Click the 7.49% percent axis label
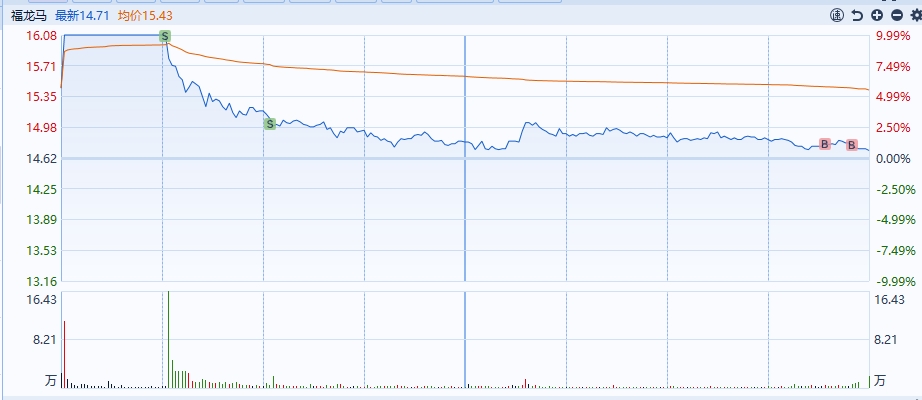This screenshot has height=400, width=922. tap(893, 66)
